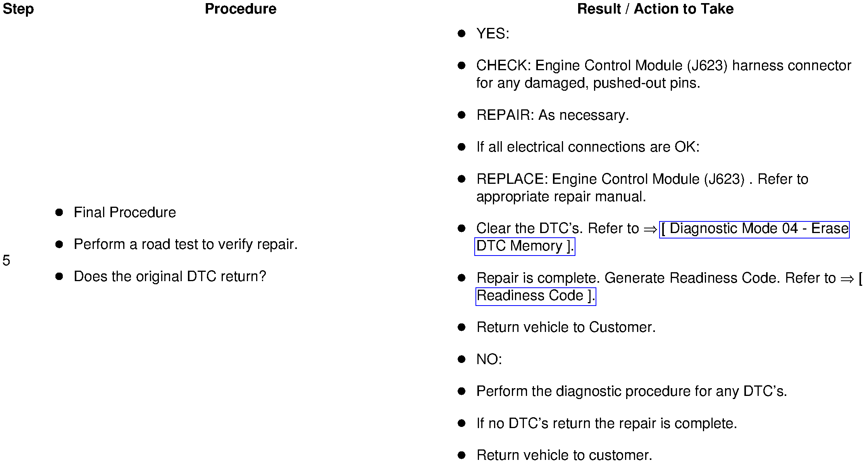Click the question Does the original DTC return?
This screenshot has height=463, width=868.
click(170, 276)
